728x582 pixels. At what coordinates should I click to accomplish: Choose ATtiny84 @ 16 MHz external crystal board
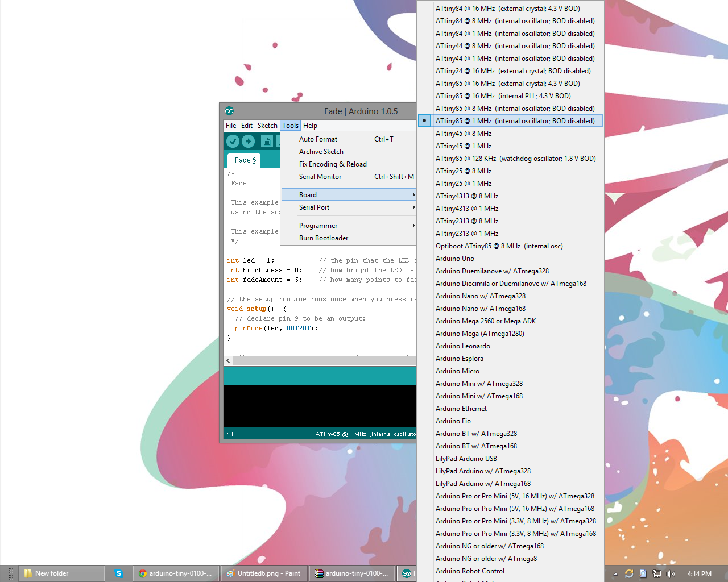[510, 9]
